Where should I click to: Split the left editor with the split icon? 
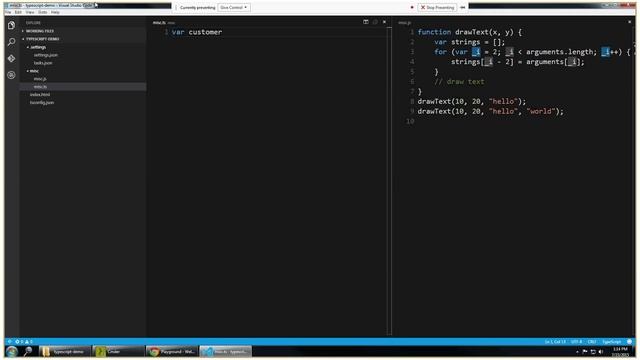pos(366,22)
